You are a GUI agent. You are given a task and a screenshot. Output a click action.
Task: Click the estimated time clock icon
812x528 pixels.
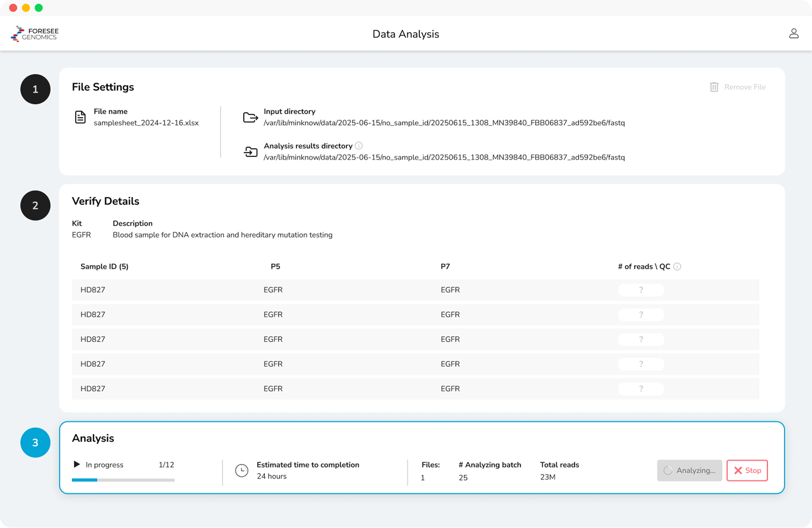tap(242, 471)
